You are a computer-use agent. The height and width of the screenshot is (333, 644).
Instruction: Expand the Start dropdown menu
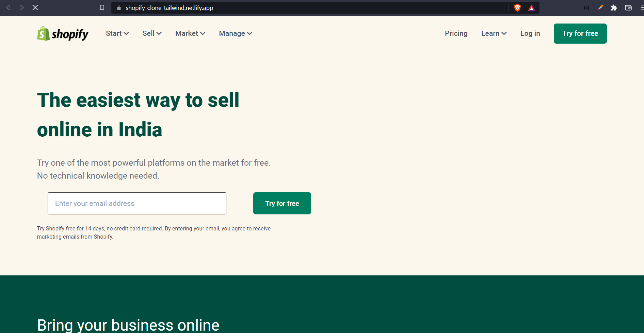tap(117, 33)
